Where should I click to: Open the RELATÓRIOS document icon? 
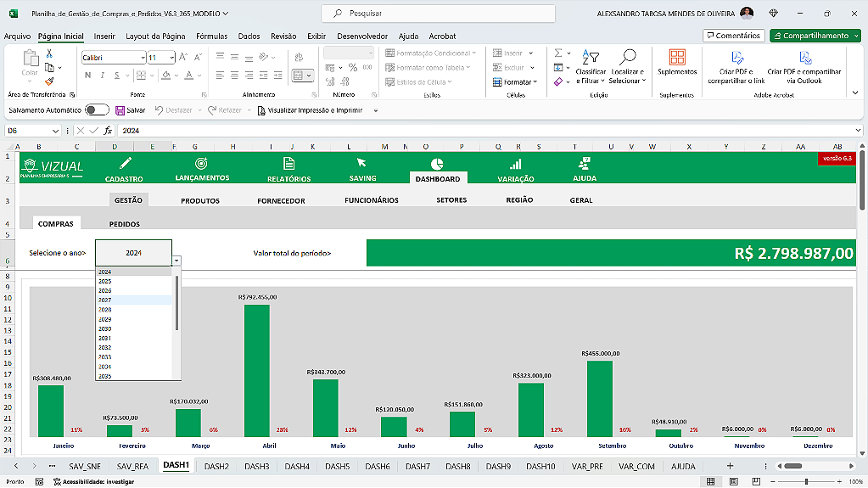coord(288,164)
